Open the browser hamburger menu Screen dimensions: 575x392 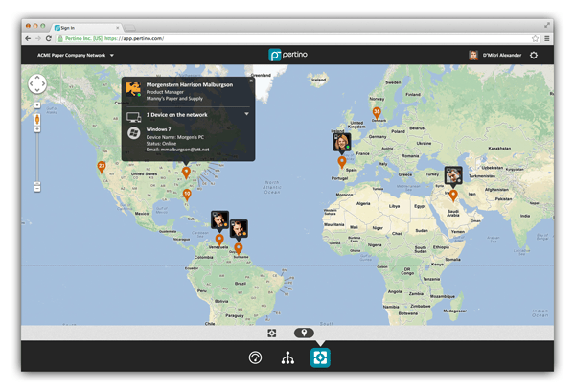click(547, 38)
